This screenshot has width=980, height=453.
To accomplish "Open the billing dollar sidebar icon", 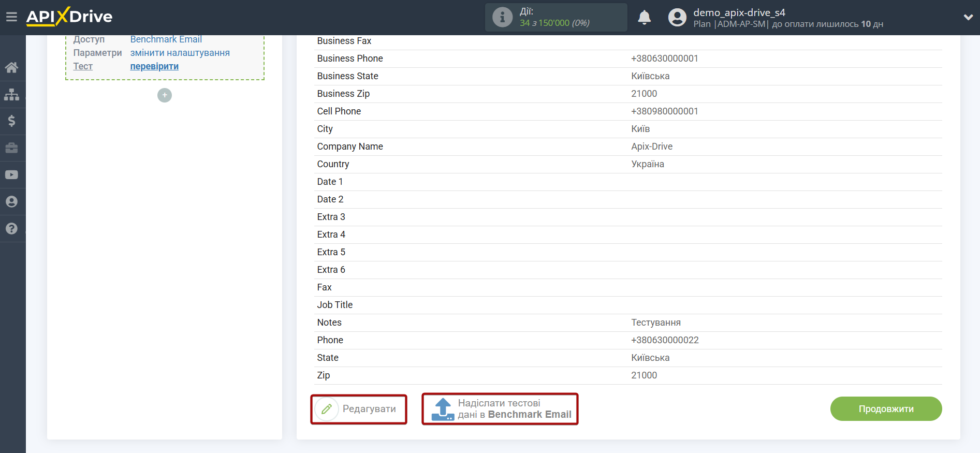I will pos(11,121).
